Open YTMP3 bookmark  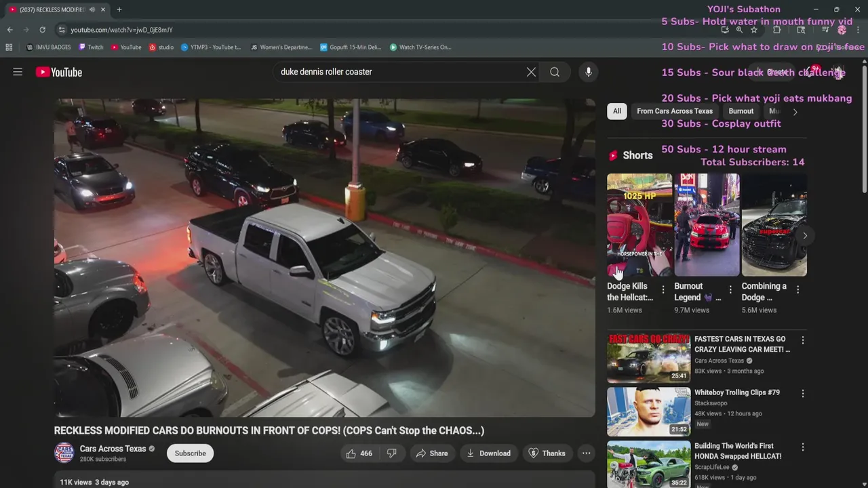[211, 47]
